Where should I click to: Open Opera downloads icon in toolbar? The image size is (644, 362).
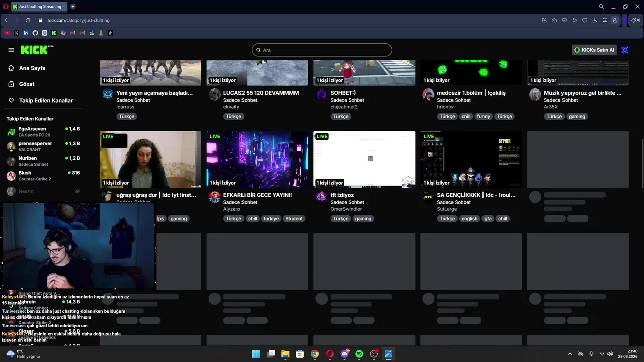[x=595, y=20]
